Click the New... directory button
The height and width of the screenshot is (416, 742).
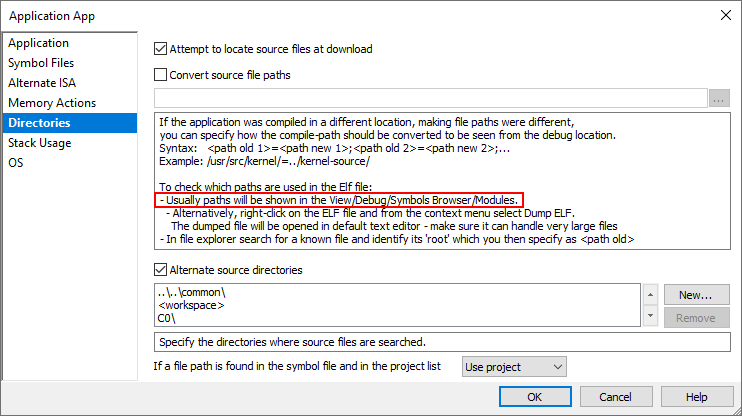click(695, 295)
